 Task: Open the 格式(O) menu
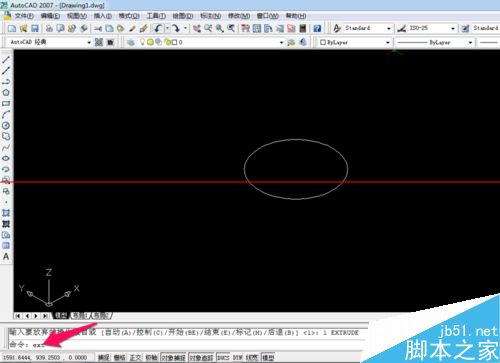click(x=129, y=16)
